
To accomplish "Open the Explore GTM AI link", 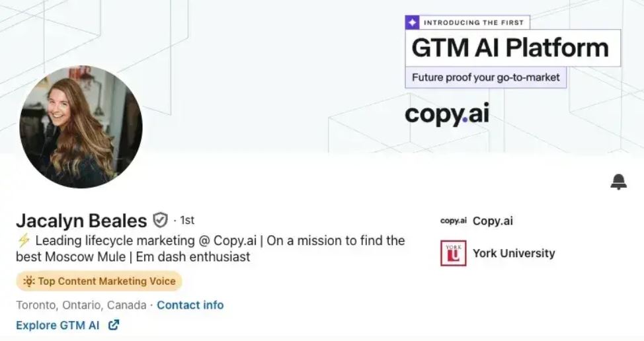I will [58, 325].
